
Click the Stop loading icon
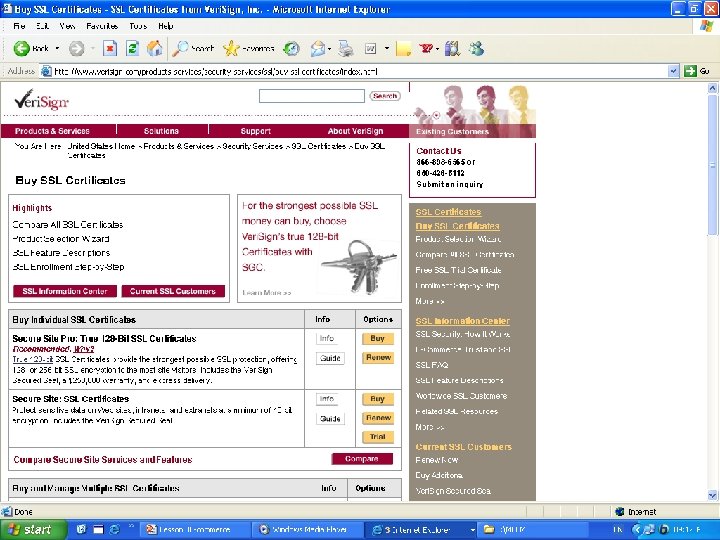(110, 48)
